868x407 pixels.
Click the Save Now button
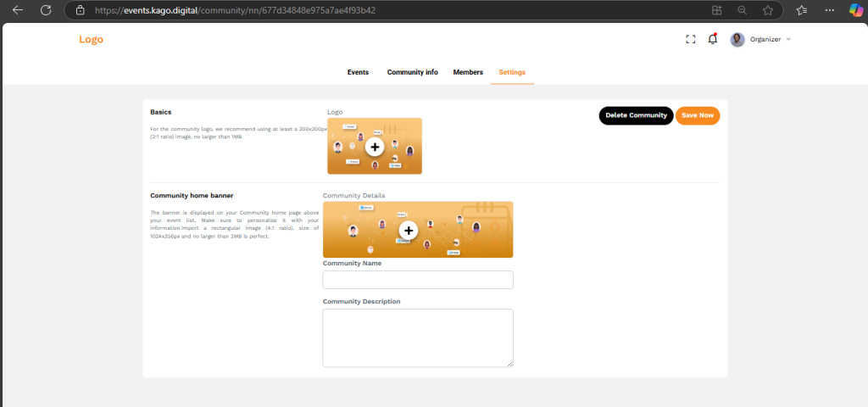(x=697, y=115)
